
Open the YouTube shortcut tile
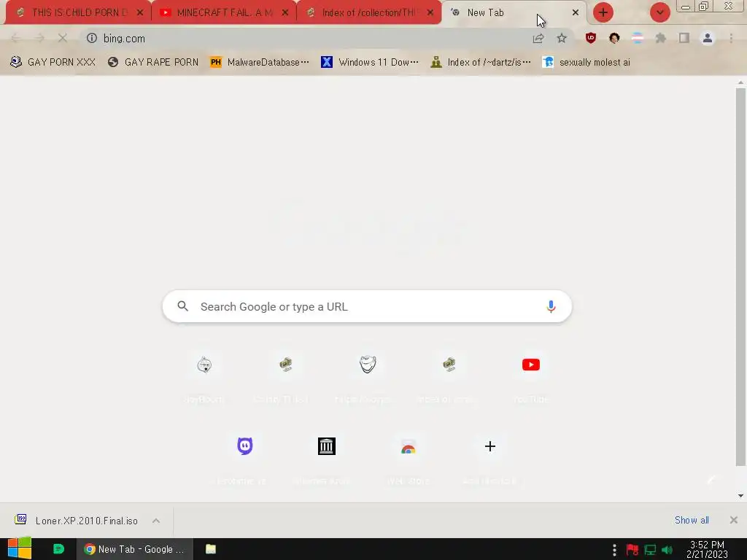531,365
